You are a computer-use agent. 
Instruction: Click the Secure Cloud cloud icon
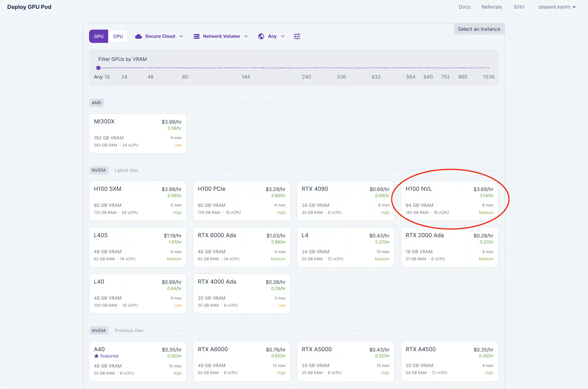click(138, 36)
